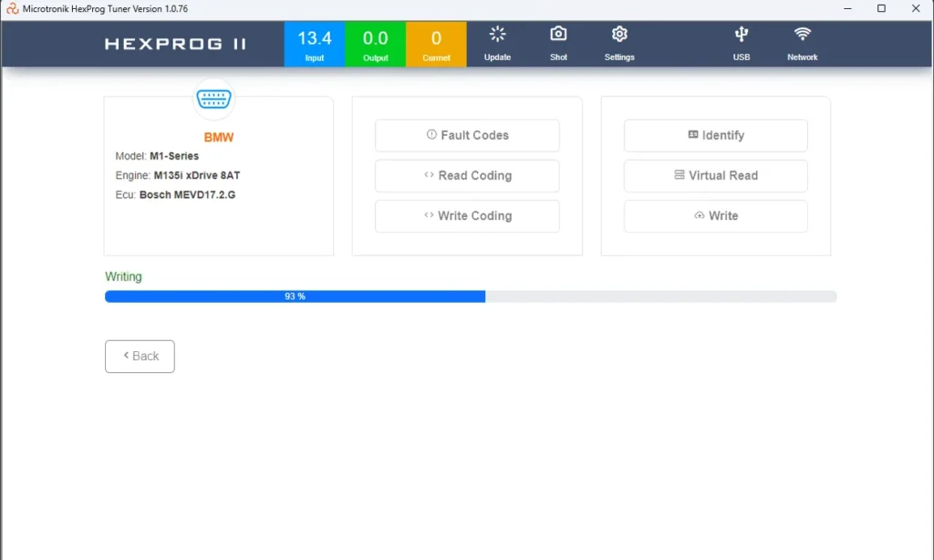934x560 pixels.
Task: Select the Network connection icon
Action: (x=802, y=43)
